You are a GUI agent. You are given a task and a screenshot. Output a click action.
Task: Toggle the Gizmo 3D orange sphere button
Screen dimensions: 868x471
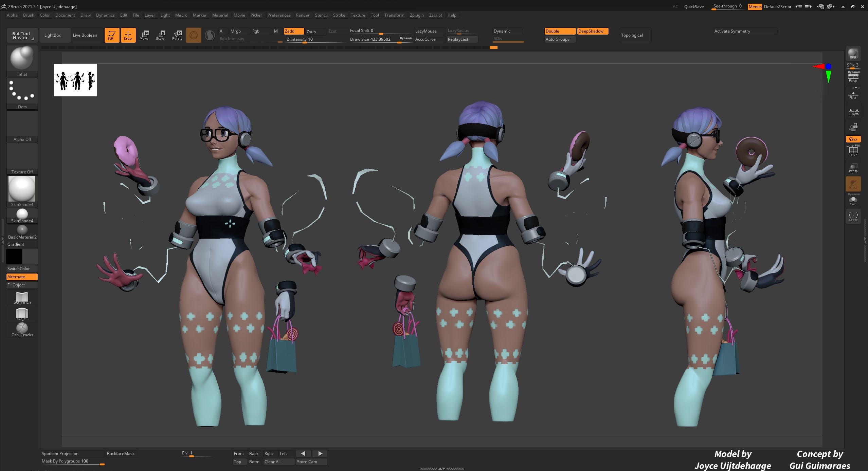[194, 35]
